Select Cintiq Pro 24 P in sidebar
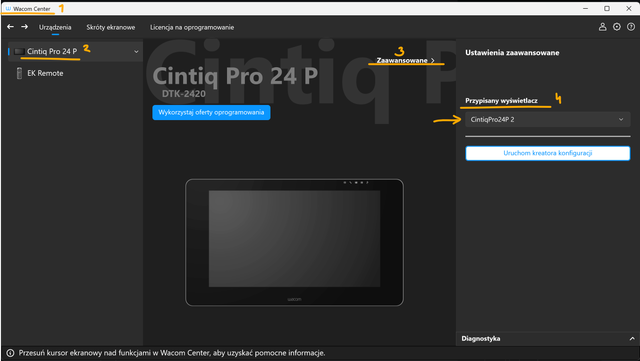This screenshot has height=361, width=640. pyautogui.click(x=75, y=51)
